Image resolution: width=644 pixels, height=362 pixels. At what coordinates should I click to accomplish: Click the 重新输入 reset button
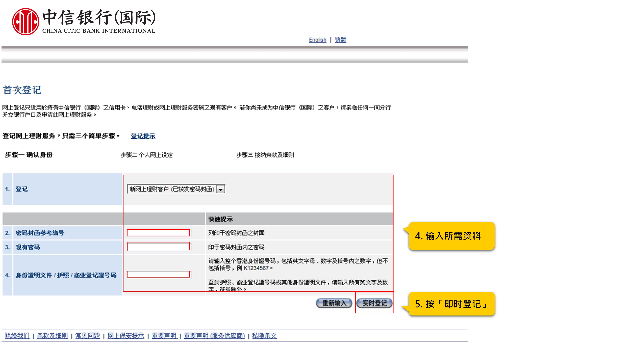pos(334,303)
